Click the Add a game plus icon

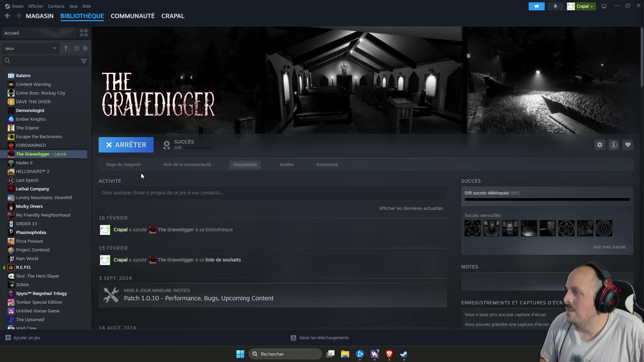click(x=8, y=338)
